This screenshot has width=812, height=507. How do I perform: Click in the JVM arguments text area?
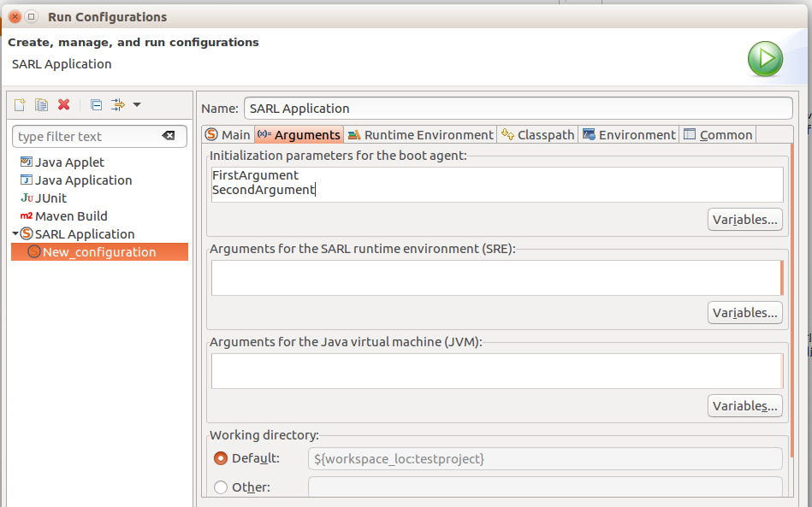[x=497, y=371]
